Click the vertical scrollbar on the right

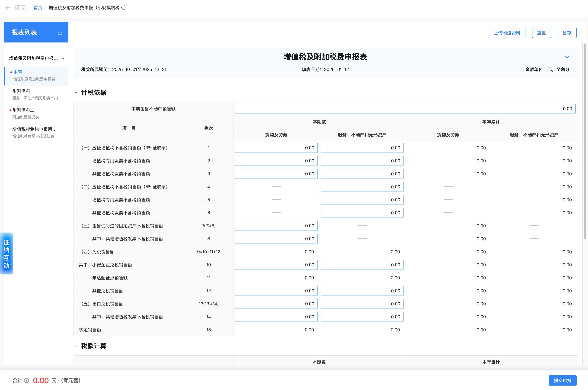pos(585,141)
